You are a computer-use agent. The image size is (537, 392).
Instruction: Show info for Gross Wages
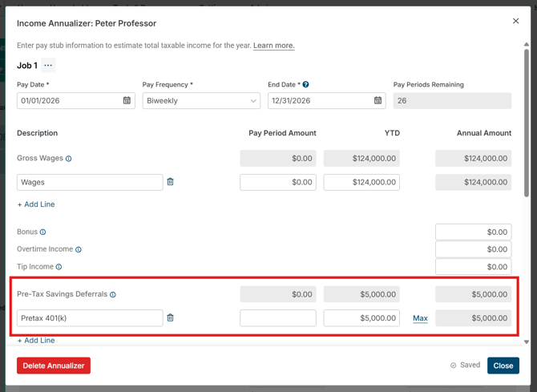pyautogui.click(x=69, y=159)
